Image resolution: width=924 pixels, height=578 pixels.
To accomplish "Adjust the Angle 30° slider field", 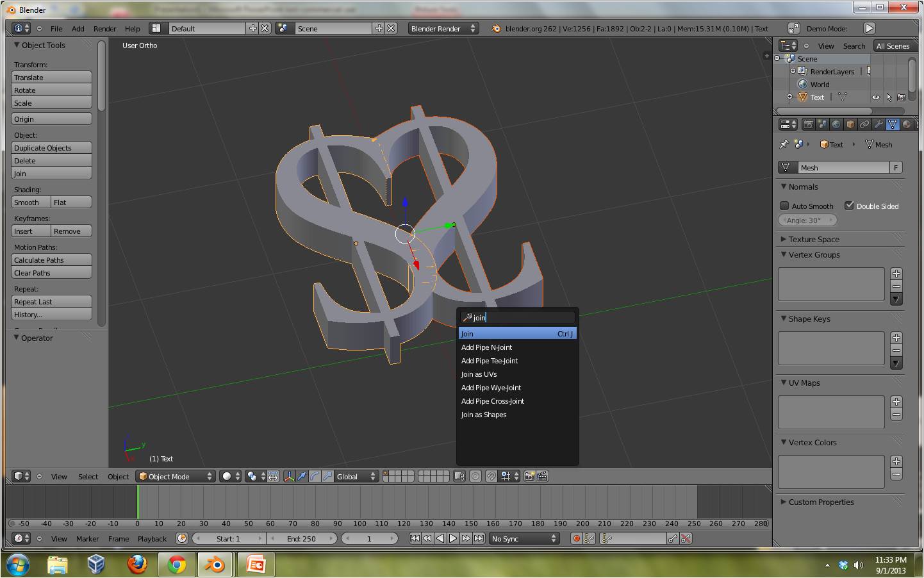I will pos(807,220).
